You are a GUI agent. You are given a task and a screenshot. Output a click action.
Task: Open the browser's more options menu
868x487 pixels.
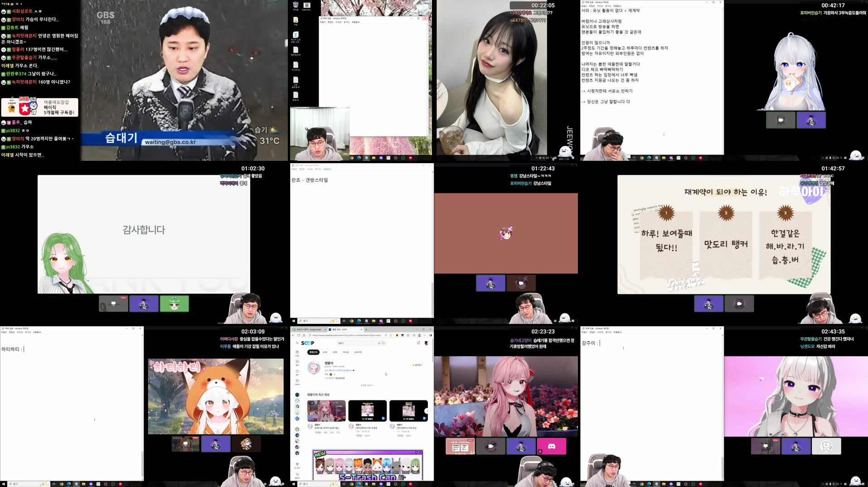425,335
